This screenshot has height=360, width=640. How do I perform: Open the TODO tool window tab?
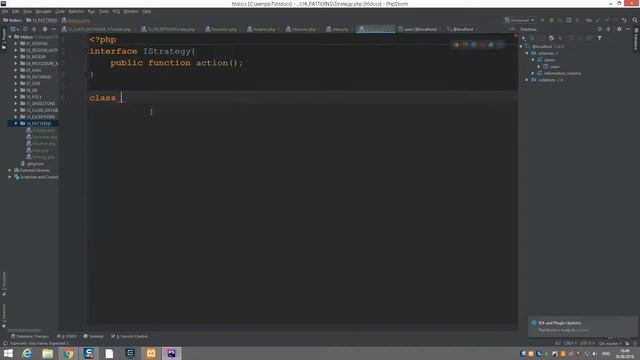pyautogui.click(x=67, y=336)
